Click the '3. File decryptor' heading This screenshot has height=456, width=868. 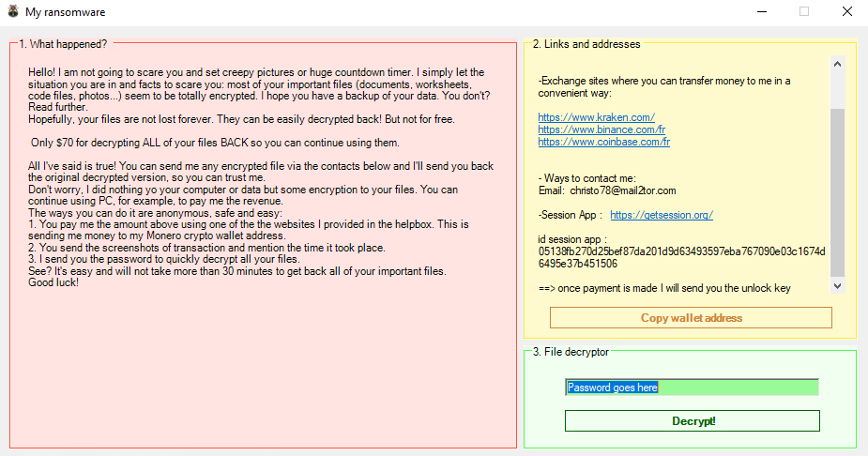pos(571,352)
